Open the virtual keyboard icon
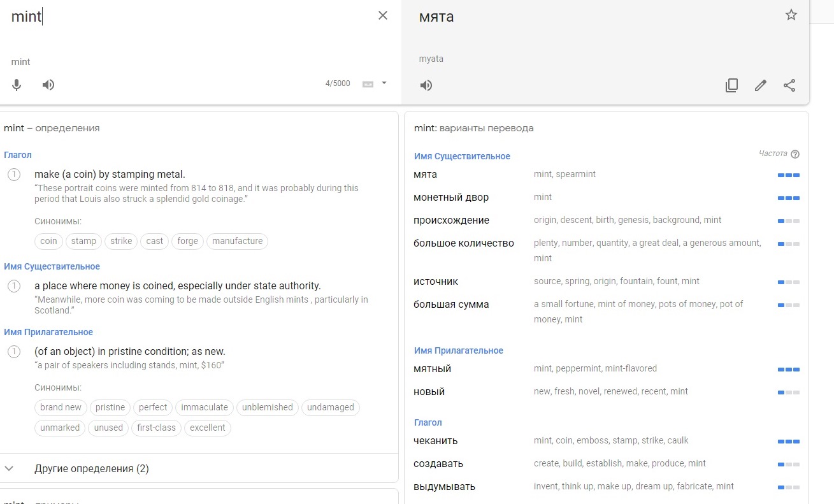The height and width of the screenshot is (504, 834). pyautogui.click(x=368, y=84)
